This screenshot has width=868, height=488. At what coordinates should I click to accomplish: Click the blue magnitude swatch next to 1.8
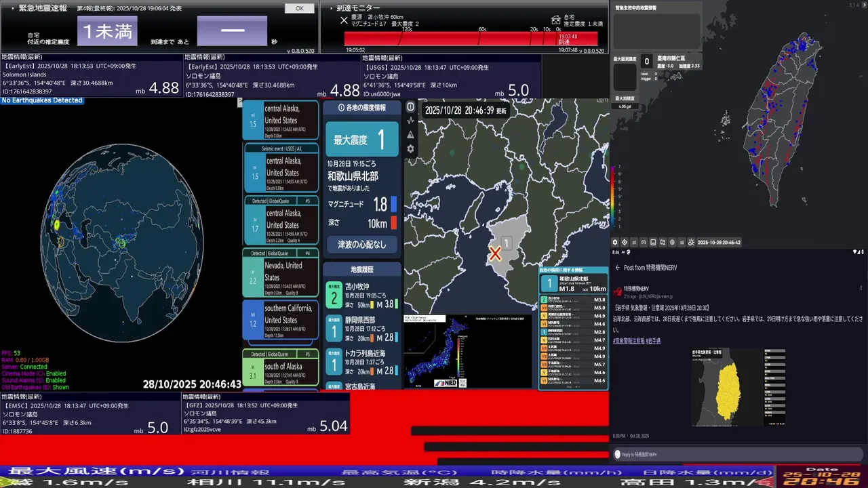(x=393, y=203)
